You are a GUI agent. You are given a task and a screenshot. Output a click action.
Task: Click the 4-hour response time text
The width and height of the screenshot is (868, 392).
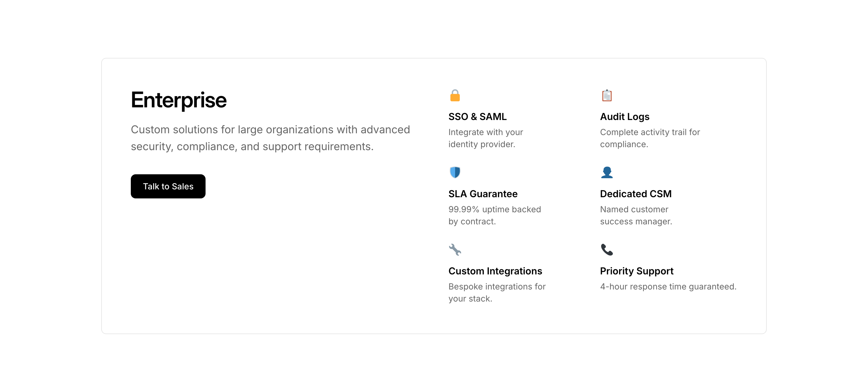click(x=668, y=286)
